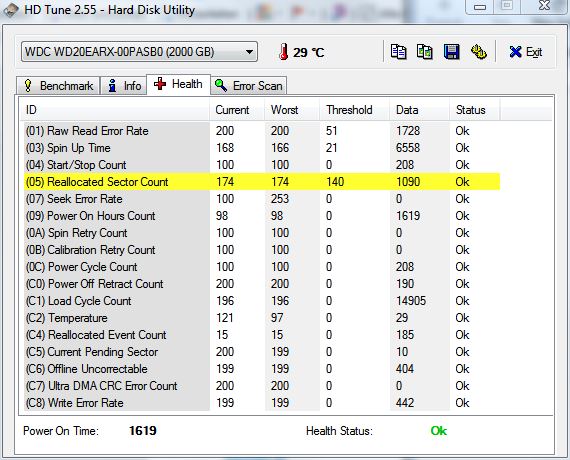
Task: Click data value 442 for Write Error Rate
Action: pos(405,403)
